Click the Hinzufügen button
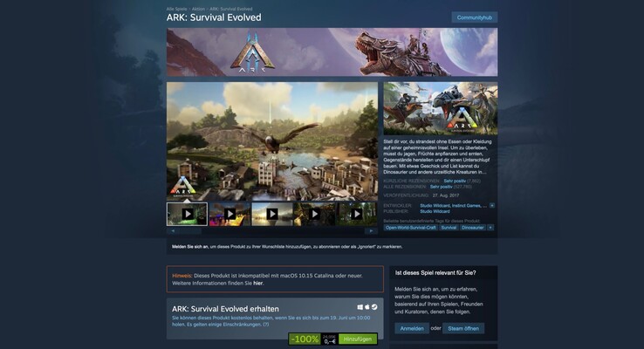 pos(358,339)
